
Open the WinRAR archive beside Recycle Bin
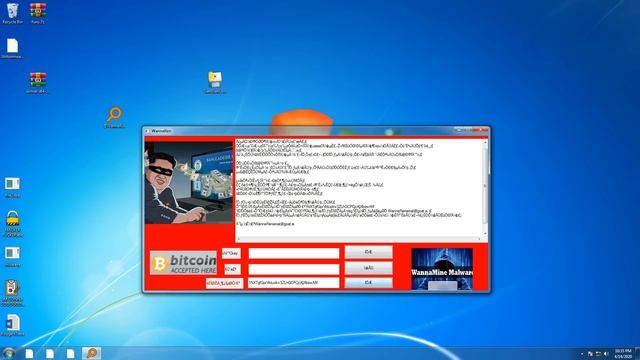[x=38, y=13]
